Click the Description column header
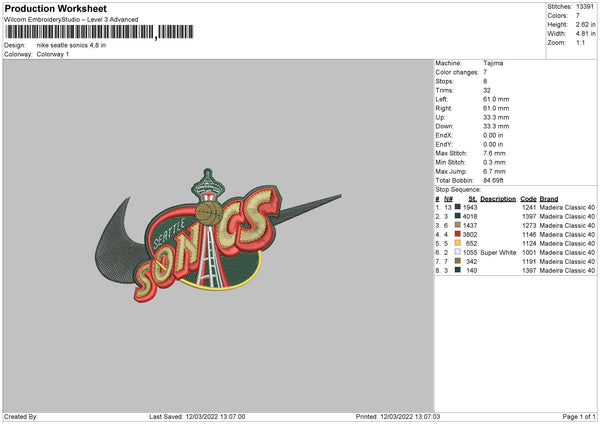Screen dimensions: 600x424 coord(498,199)
